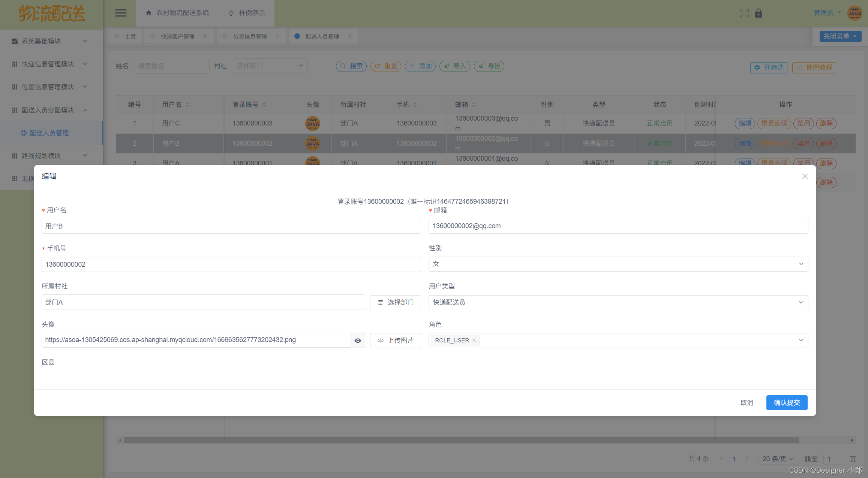The image size is (868, 478).
Task: Click the lock screen icon
Action: pos(759,13)
